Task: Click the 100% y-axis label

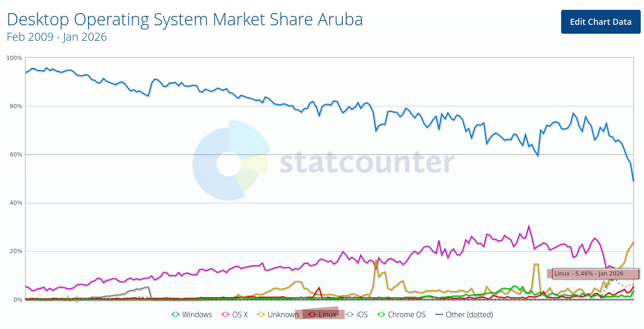Action: pyautogui.click(x=14, y=58)
